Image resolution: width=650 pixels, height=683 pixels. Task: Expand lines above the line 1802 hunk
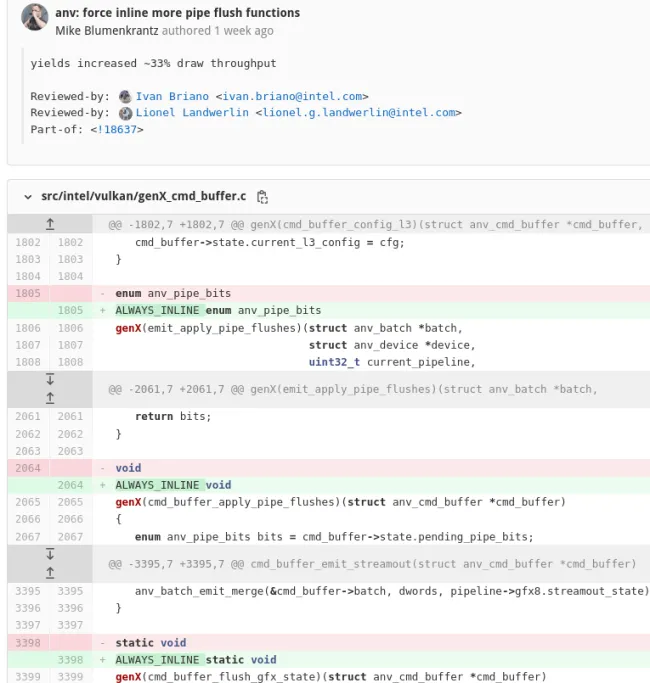(50, 224)
